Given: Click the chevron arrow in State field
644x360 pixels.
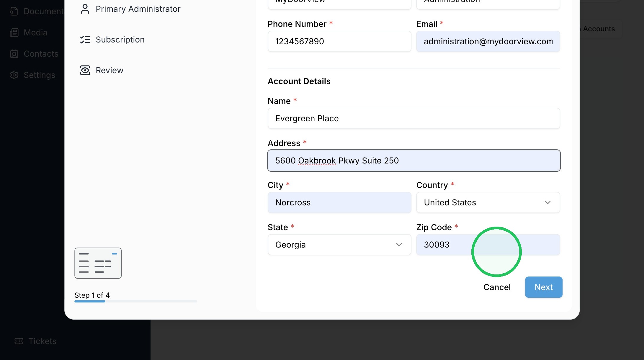Looking at the screenshot, I should 399,245.
